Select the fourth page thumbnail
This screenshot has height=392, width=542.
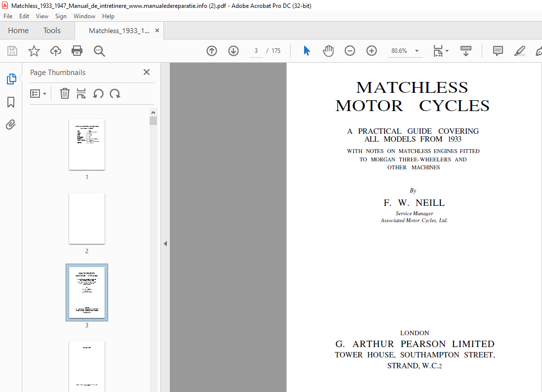(87, 366)
